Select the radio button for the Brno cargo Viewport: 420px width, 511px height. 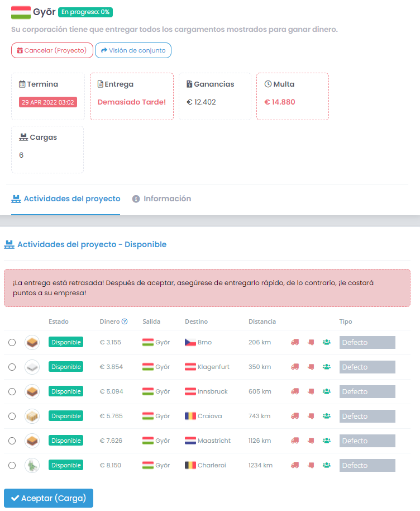coord(12,342)
